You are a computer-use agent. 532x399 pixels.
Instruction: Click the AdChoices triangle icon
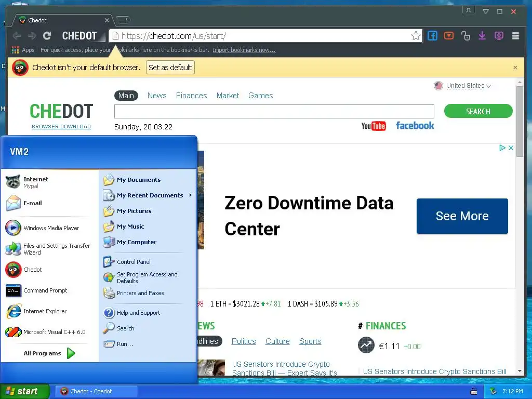tap(502, 148)
